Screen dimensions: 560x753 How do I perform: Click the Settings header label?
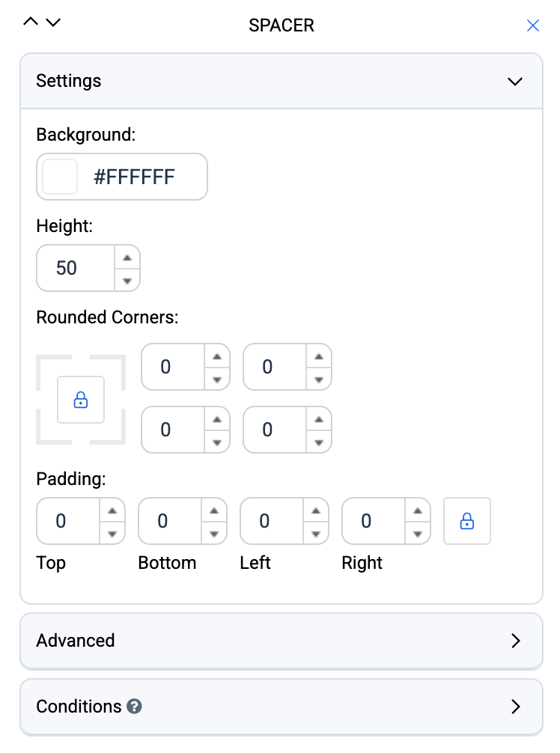click(69, 81)
